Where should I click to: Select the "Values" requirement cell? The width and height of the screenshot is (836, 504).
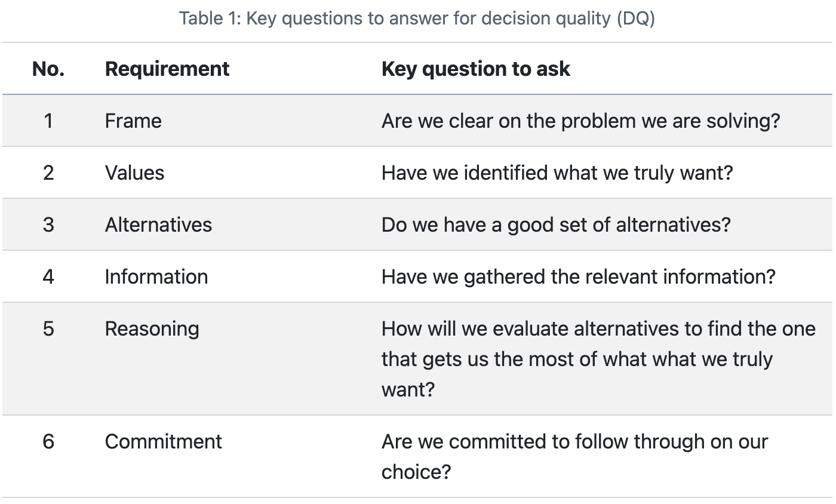[x=134, y=173]
